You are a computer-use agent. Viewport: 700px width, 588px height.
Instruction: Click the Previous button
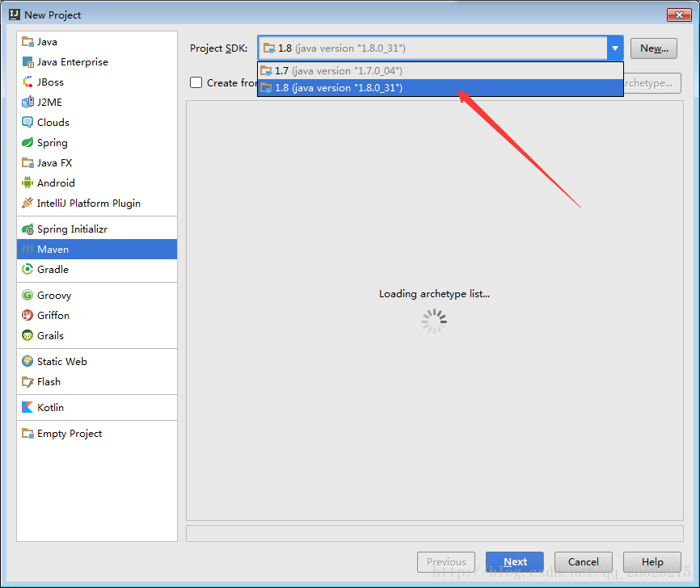click(x=446, y=561)
